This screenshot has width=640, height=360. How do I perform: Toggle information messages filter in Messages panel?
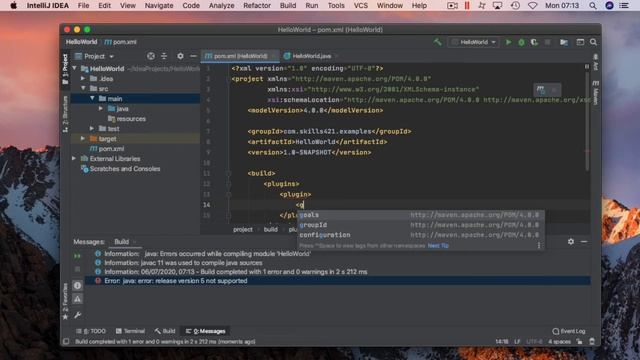coord(77,285)
